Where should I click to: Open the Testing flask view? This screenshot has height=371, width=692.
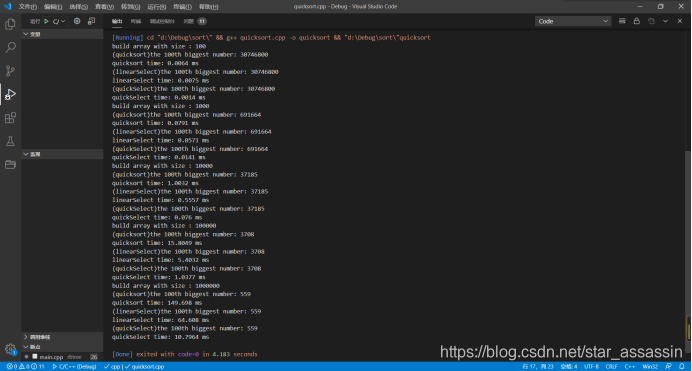[10, 141]
